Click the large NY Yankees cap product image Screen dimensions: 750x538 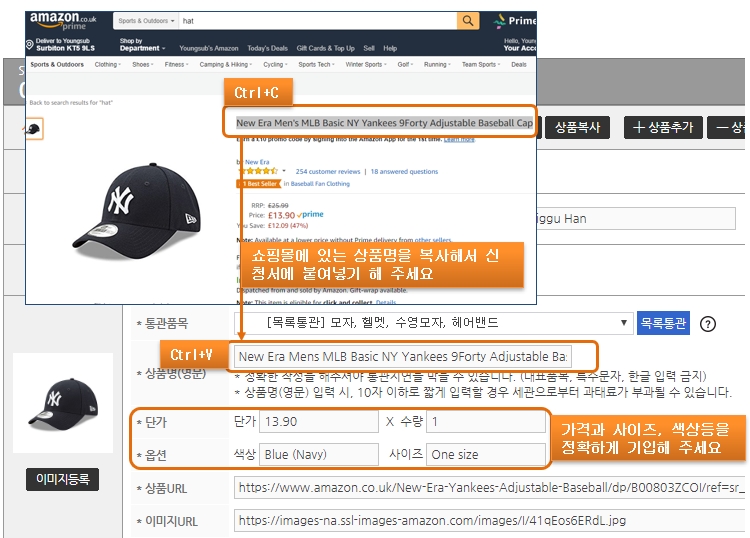coord(135,211)
